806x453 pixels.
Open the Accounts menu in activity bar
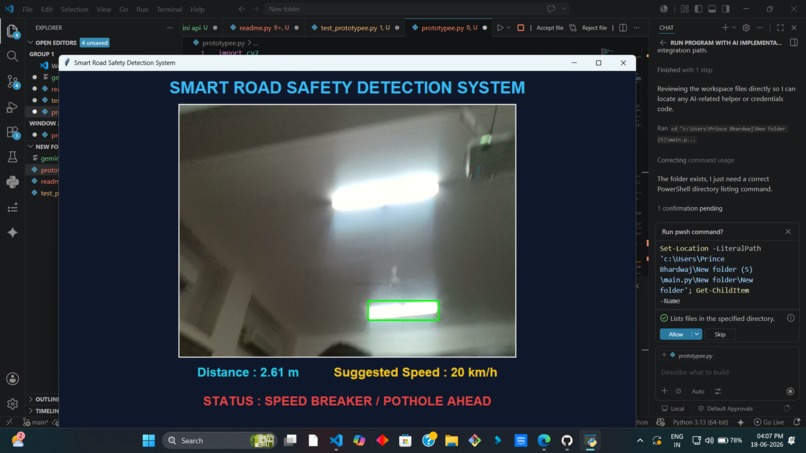click(12, 379)
